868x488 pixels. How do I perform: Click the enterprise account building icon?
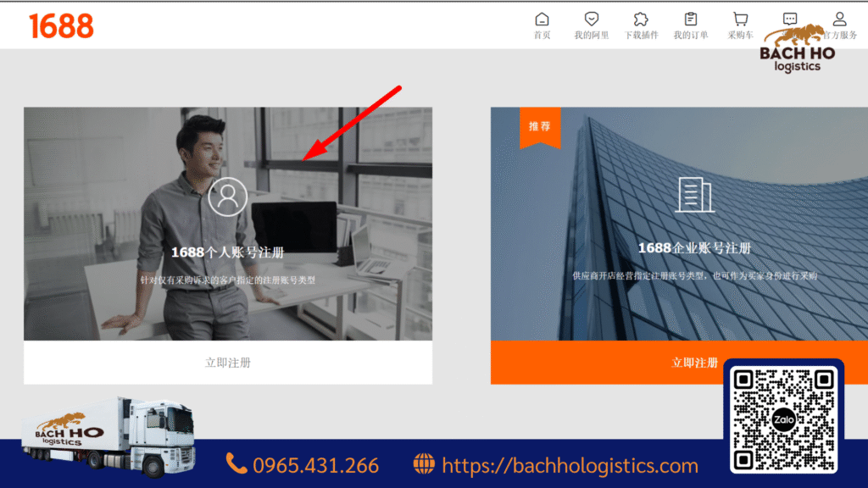click(694, 195)
